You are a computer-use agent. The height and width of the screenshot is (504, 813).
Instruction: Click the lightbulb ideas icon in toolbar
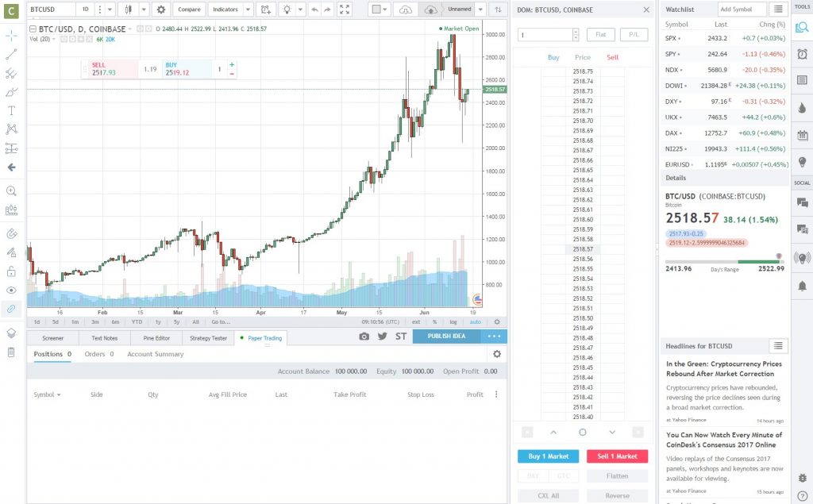point(287,10)
